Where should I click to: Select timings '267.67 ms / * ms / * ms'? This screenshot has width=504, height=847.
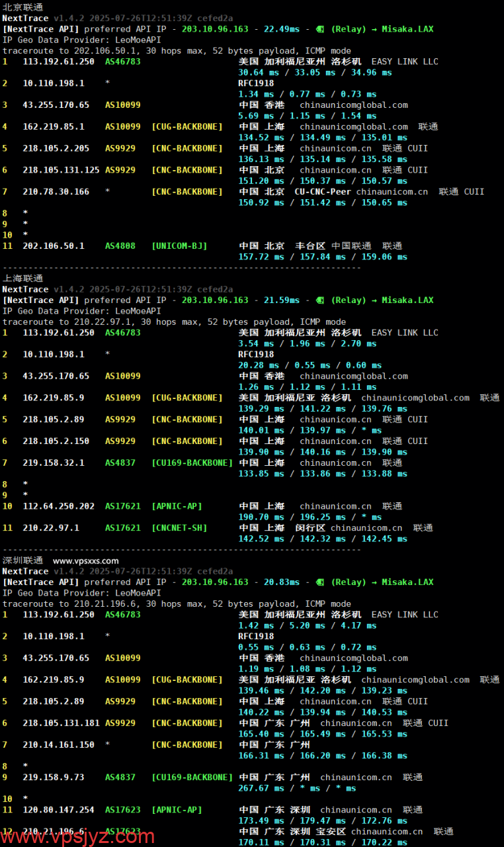(297, 788)
